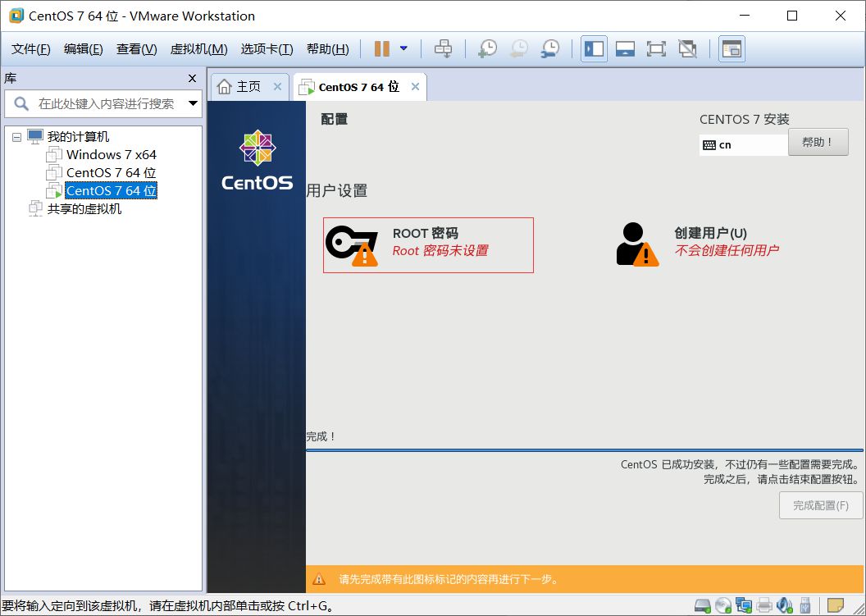Viewport: 866px width, 616px height.
Task: Click the show console view icon
Action: 625,48
